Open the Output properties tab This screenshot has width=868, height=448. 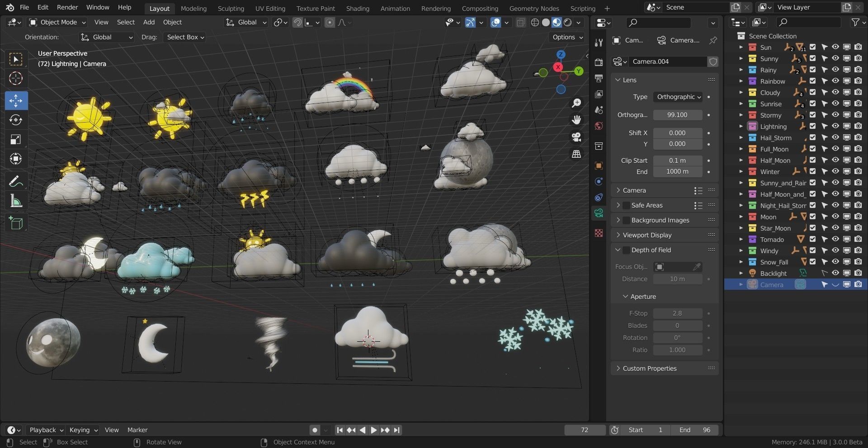pyautogui.click(x=599, y=78)
